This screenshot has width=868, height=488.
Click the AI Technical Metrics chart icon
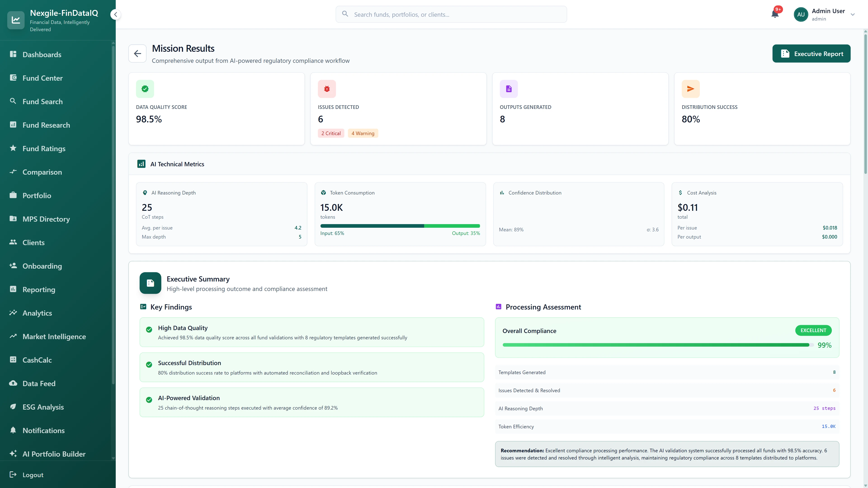tap(142, 164)
